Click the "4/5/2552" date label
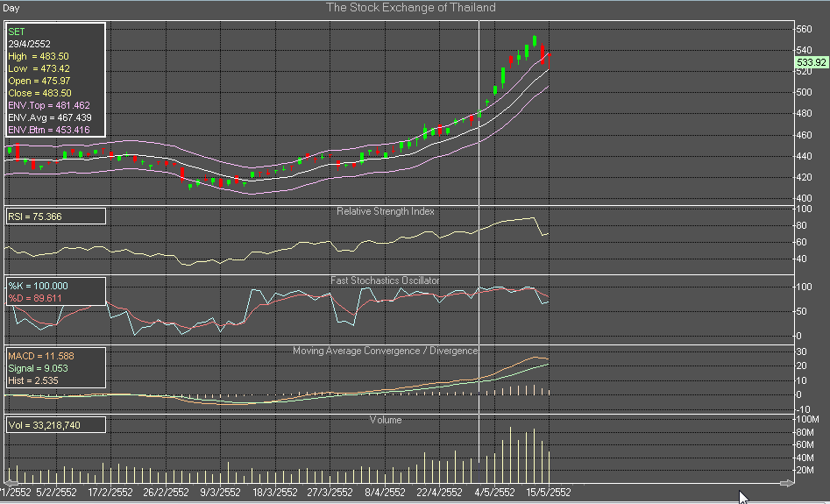This screenshot has height=504, width=830. (x=494, y=493)
